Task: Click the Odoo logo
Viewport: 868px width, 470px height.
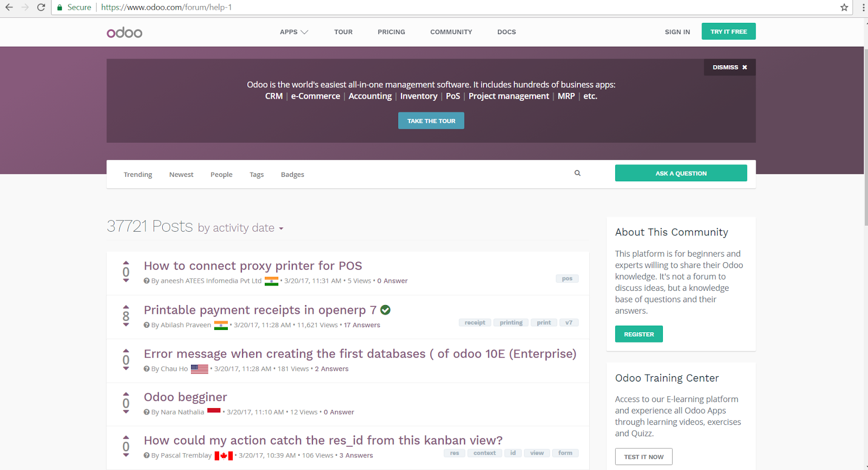Action: click(x=124, y=33)
